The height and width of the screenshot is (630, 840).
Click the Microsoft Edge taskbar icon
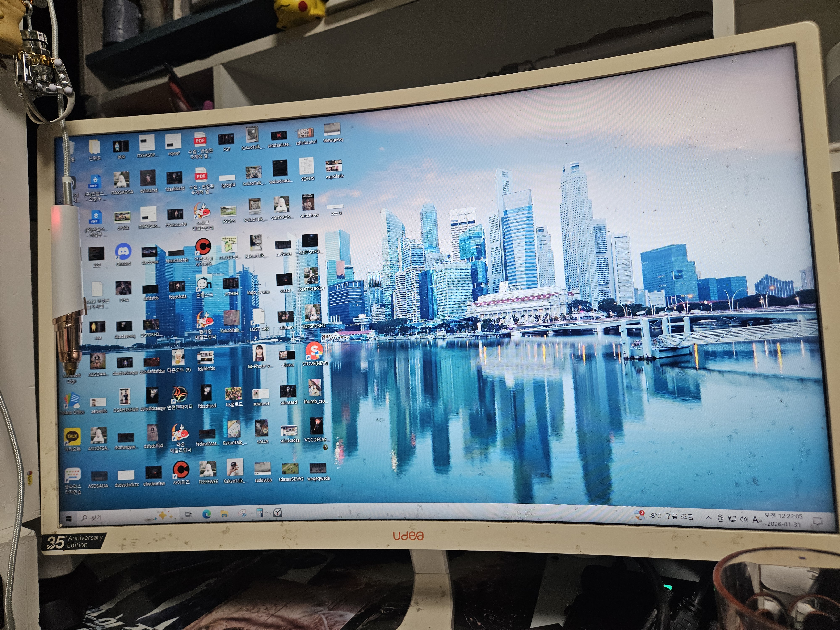pyautogui.click(x=207, y=514)
